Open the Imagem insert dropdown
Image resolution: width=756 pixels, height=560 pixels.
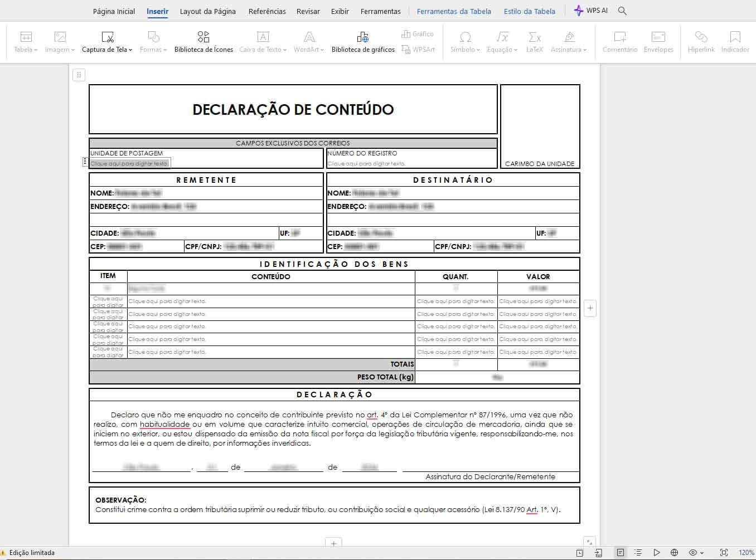(x=60, y=42)
